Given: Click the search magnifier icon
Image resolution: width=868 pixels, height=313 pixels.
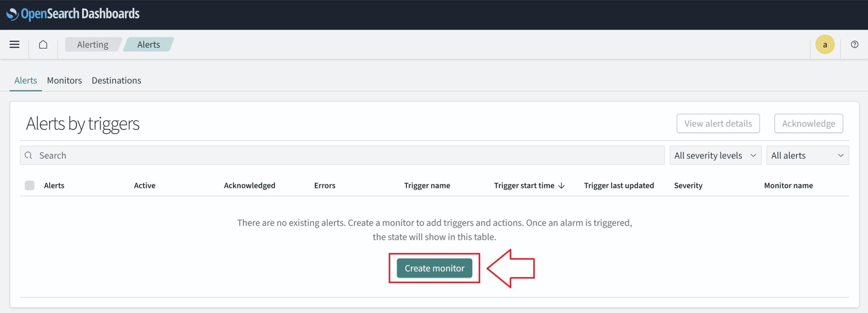Looking at the screenshot, I should point(28,155).
